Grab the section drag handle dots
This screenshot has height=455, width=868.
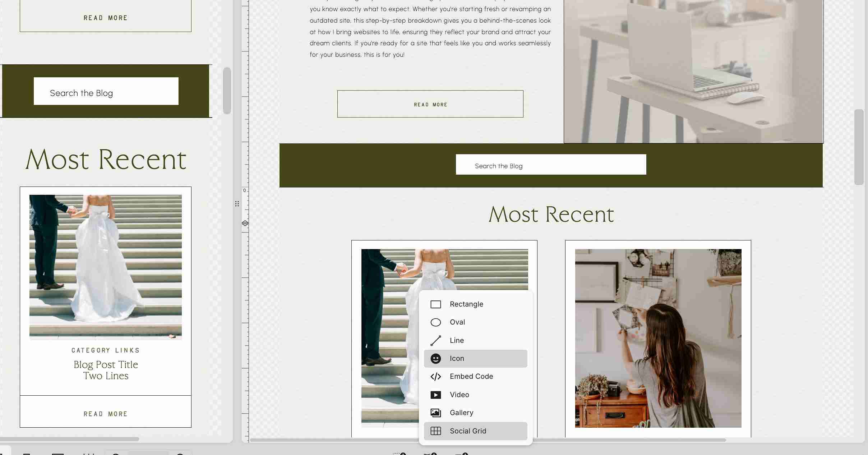tap(237, 203)
